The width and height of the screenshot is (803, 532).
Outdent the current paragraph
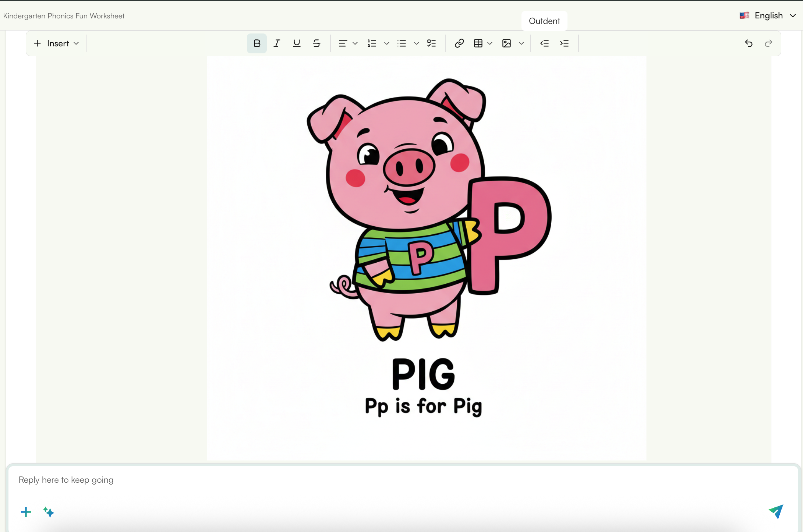coord(544,43)
